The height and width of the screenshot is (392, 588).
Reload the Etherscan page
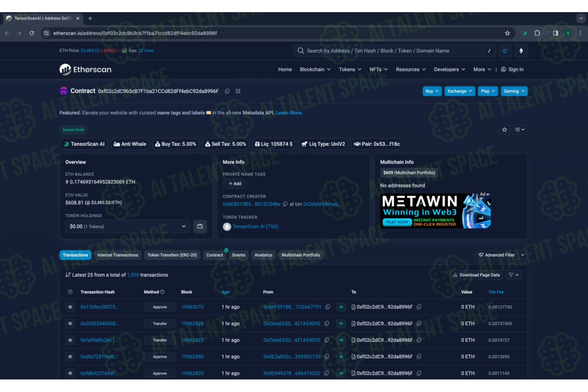pos(32,33)
